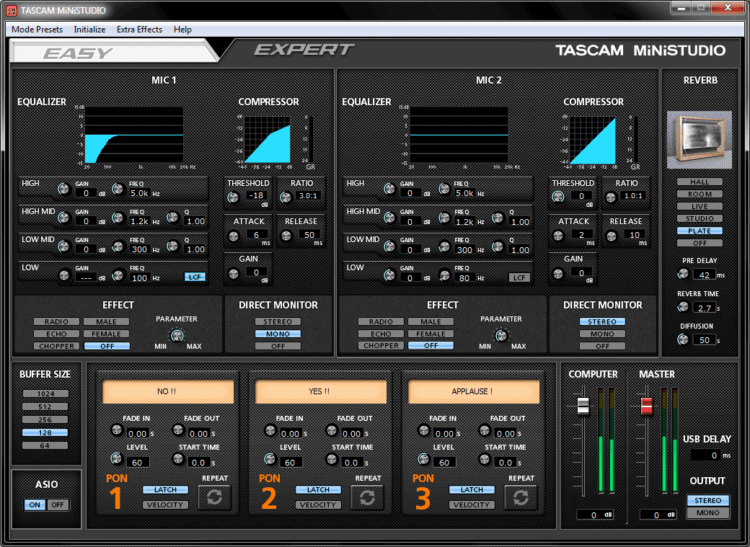Click the PON 1 repeat loop icon
The height and width of the screenshot is (547, 750).
[214, 497]
